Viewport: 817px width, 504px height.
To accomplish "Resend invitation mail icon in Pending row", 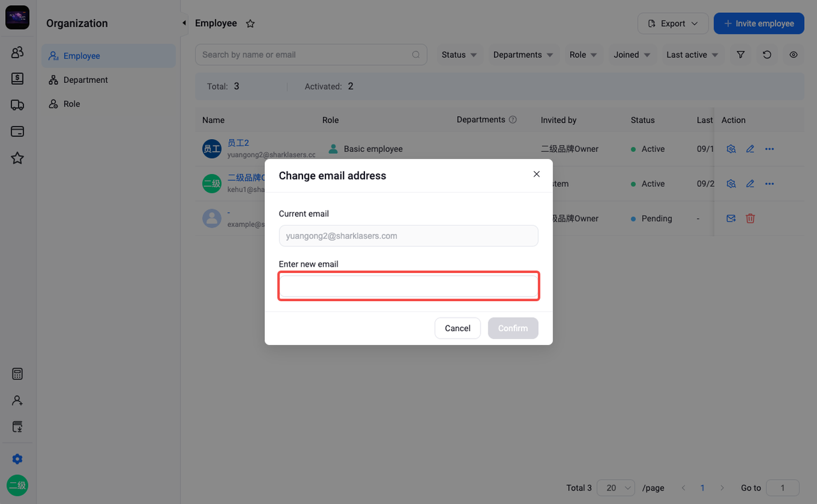I will pos(731,218).
